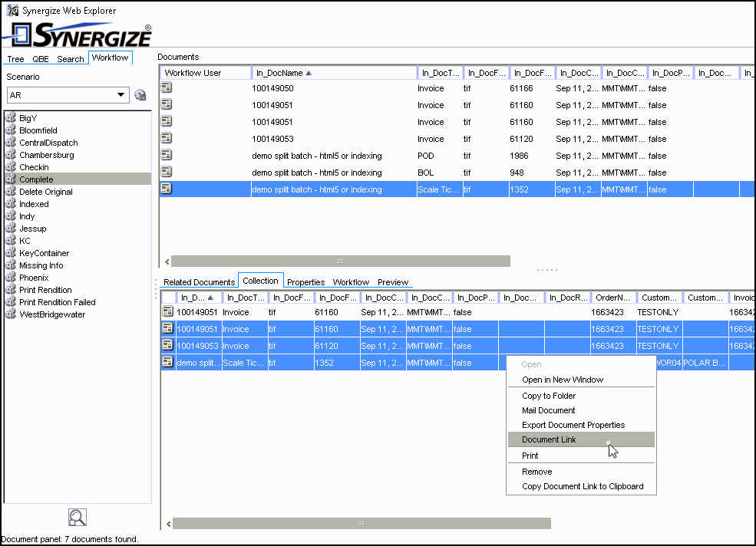The height and width of the screenshot is (546, 756).
Task: Click the document icon for 100149053 row in Collection
Action: coord(167,344)
